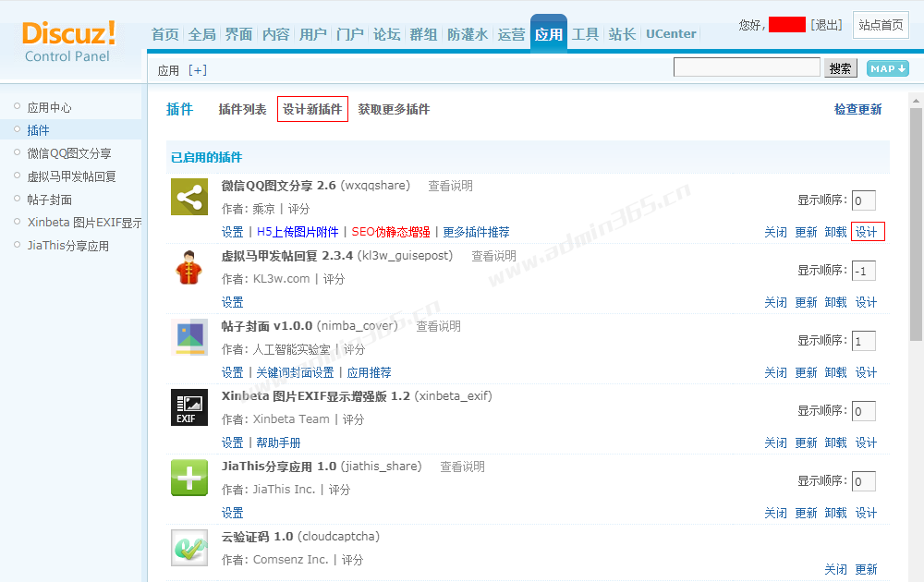Click 关闭 for JiaThis分享应用 plugin
The height and width of the screenshot is (582, 924).
point(775,513)
